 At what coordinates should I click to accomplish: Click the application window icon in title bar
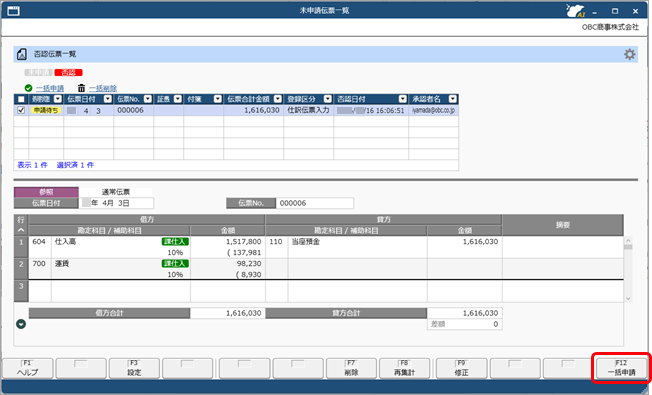pos(13,11)
